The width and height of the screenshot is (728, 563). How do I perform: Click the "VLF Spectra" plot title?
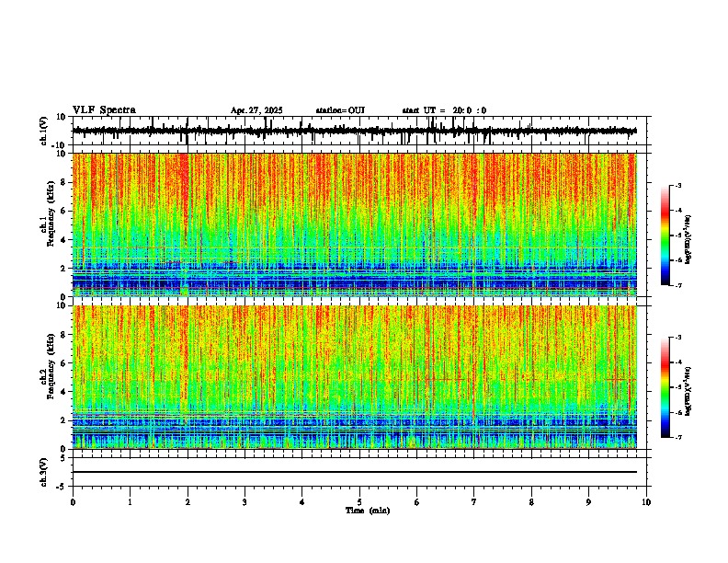coord(104,110)
